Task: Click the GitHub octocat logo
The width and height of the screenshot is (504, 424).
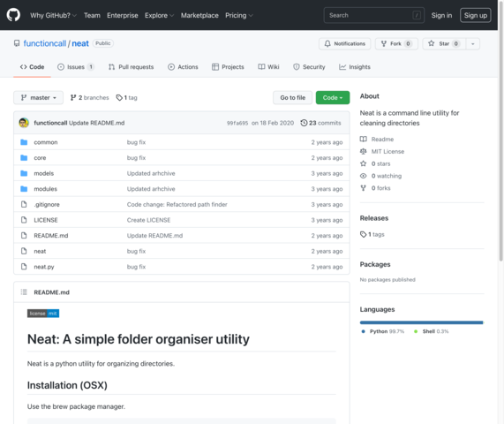Action: 13,15
